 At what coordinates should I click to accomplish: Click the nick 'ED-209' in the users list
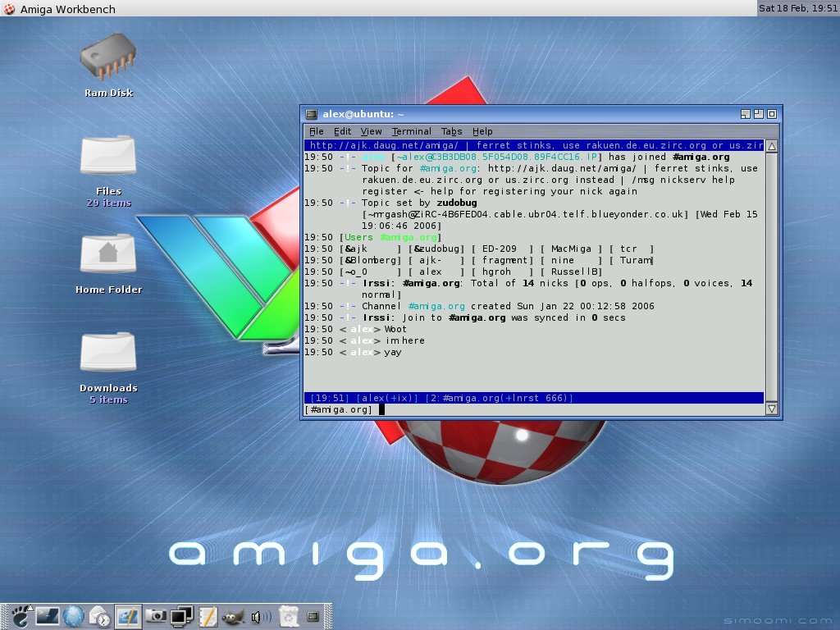point(500,249)
